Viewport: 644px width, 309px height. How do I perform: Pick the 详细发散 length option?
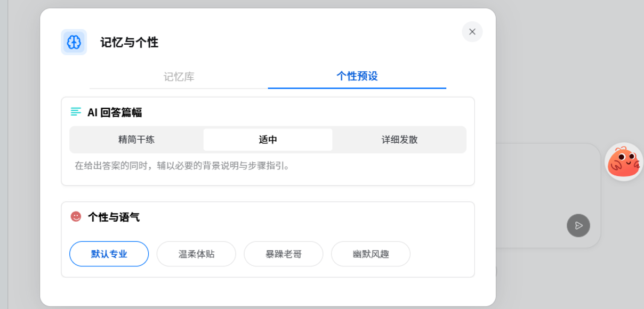click(399, 140)
